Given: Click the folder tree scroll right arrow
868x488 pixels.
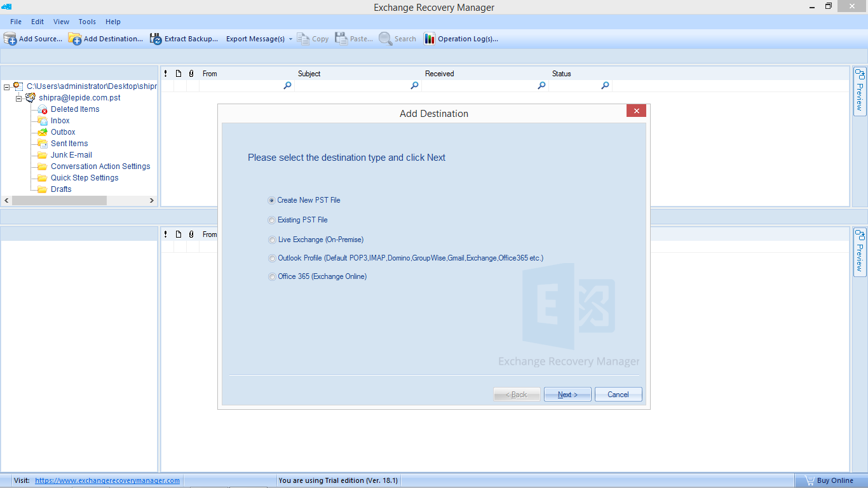Looking at the screenshot, I should point(152,201).
